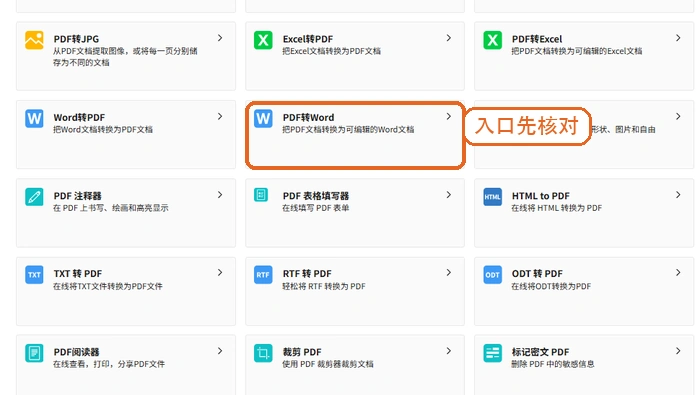Click description 在线将ODT转换为PDF
The height and width of the screenshot is (395, 700).
click(x=551, y=286)
